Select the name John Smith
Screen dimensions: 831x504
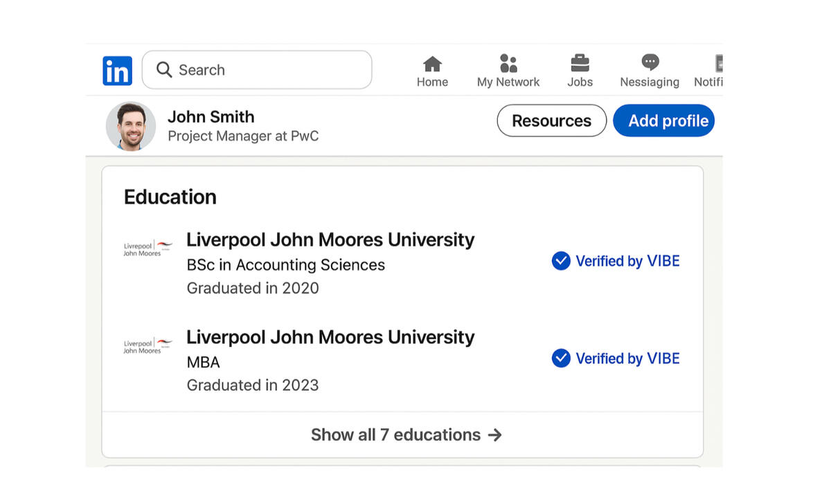tap(211, 117)
